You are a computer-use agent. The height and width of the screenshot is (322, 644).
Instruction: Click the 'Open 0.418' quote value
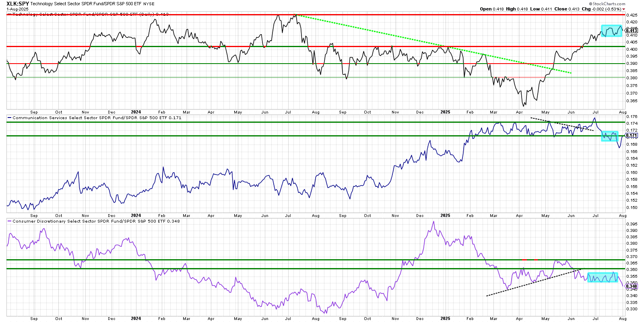(491, 9)
